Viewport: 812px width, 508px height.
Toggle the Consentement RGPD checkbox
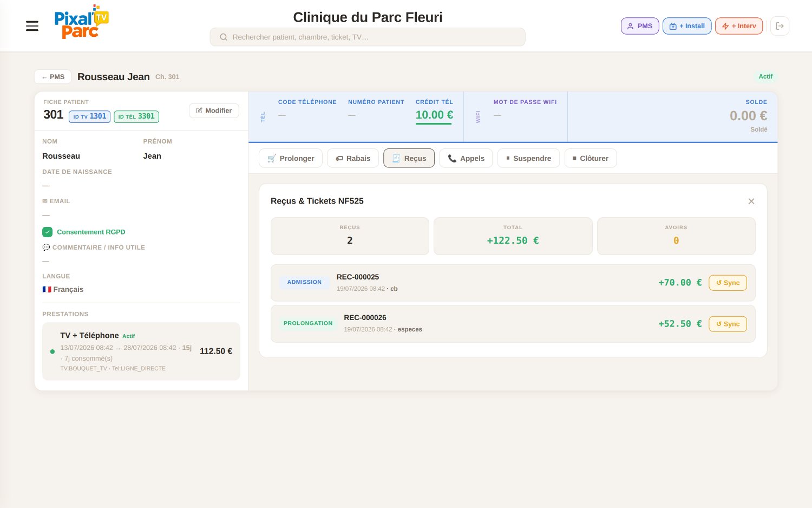coord(48,232)
